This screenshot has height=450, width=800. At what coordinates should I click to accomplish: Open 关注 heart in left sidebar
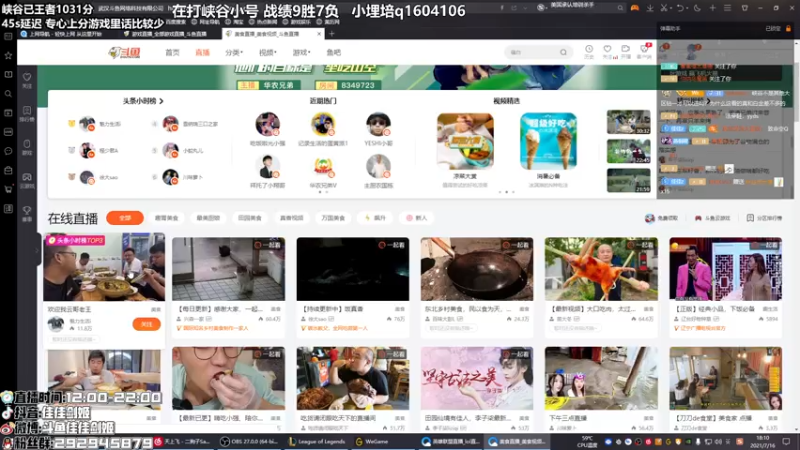click(x=27, y=80)
